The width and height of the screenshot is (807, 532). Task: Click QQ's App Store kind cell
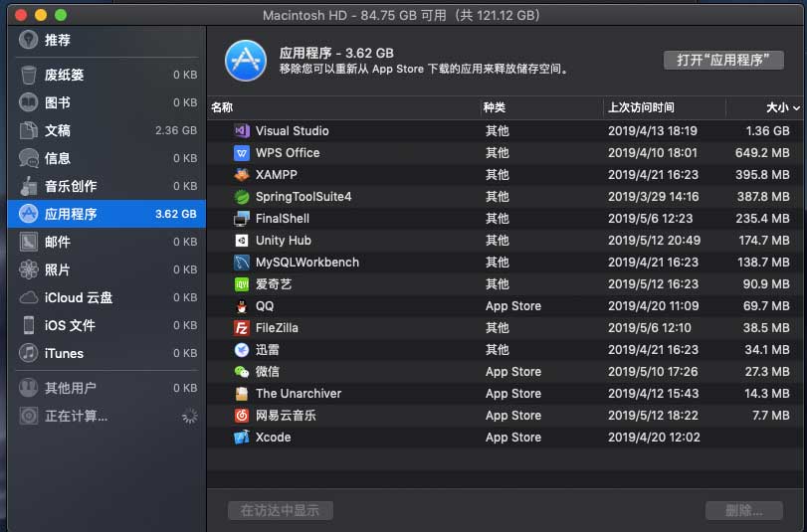click(513, 306)
